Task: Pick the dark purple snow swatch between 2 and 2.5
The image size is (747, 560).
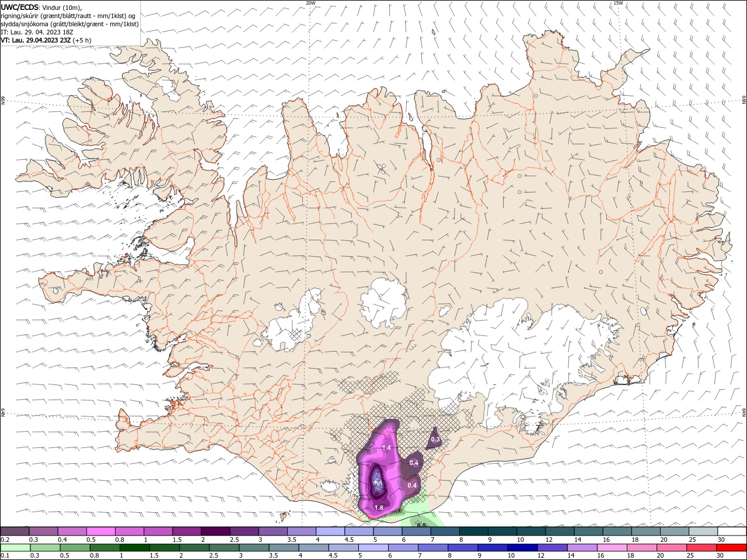Action: click(215, 531)
